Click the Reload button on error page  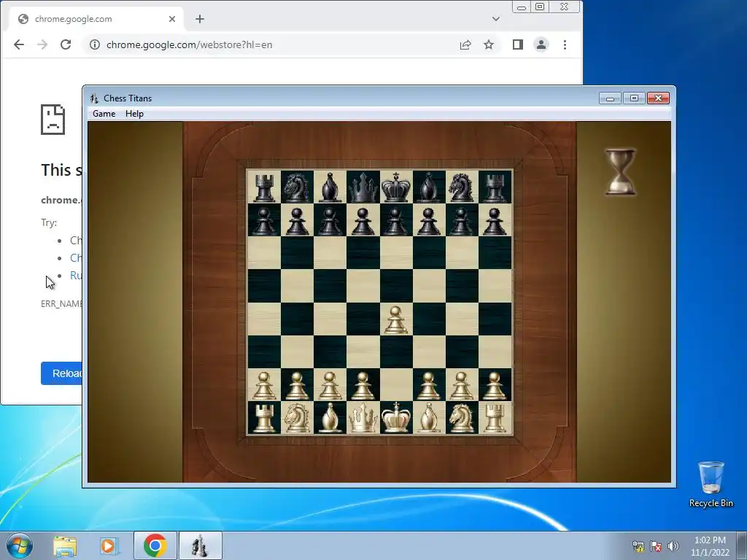63,373
